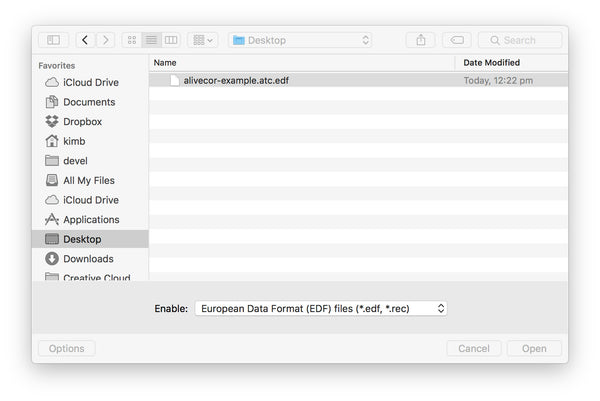Select the file alivecor-example.atc.edf
Viewport: 600px width, 401px height.
tap(358, 80)
